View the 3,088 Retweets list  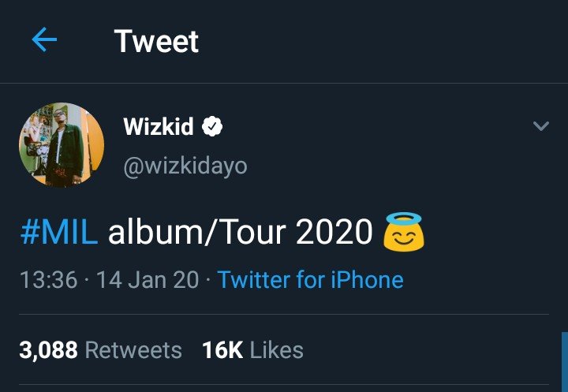click(100, 350)
